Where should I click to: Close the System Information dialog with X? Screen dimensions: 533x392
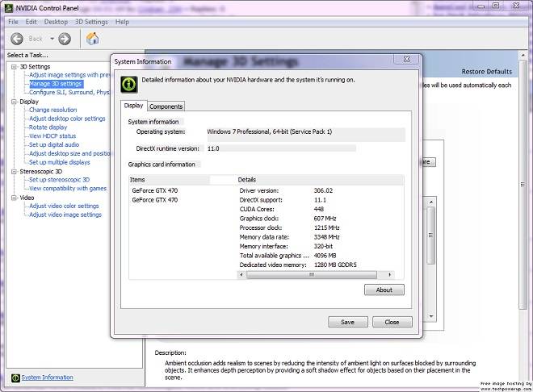click(x=407, y=59)
